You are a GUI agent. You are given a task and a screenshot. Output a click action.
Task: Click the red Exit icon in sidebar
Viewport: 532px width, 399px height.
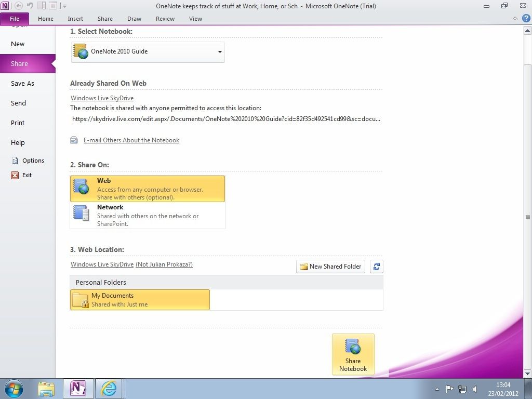15,175
